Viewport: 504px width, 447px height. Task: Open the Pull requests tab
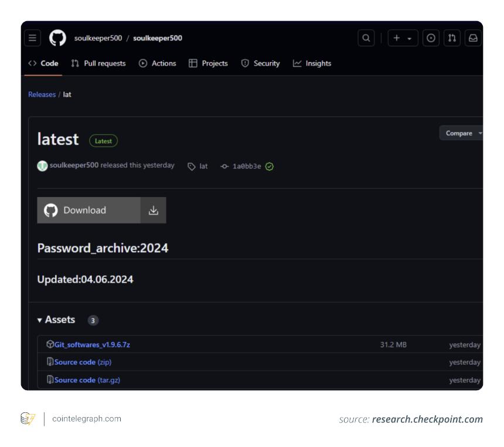(x=98, y=63)
